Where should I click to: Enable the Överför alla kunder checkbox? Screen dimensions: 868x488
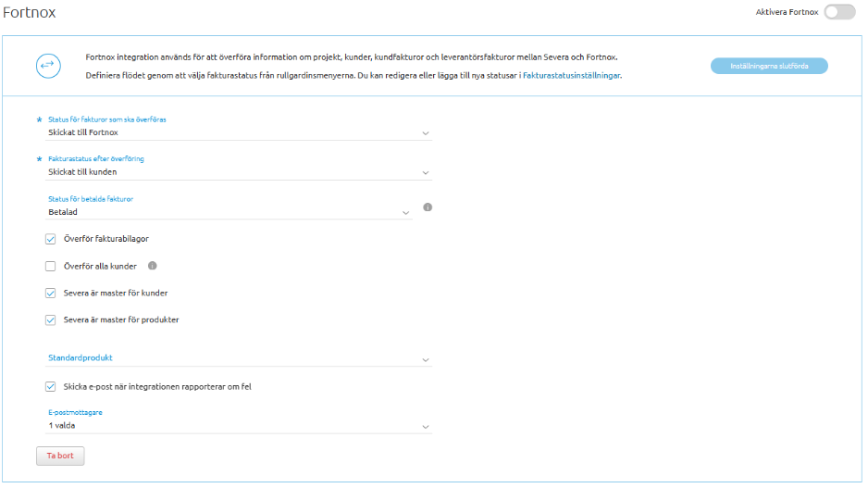[51, 267]
